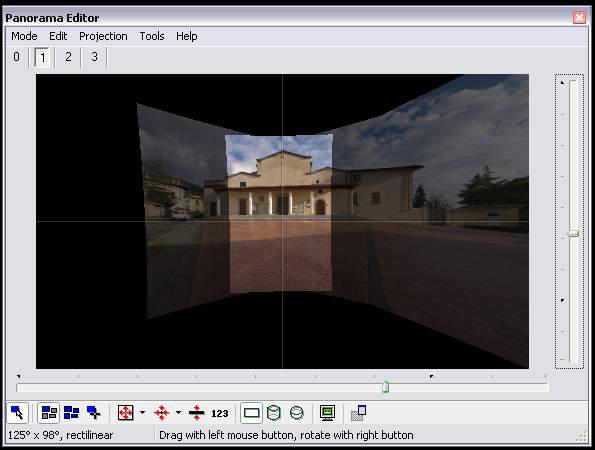Toggle the rectilinear projection button
This screenshot has height=450, width=595.
click(x=252, y=413)
